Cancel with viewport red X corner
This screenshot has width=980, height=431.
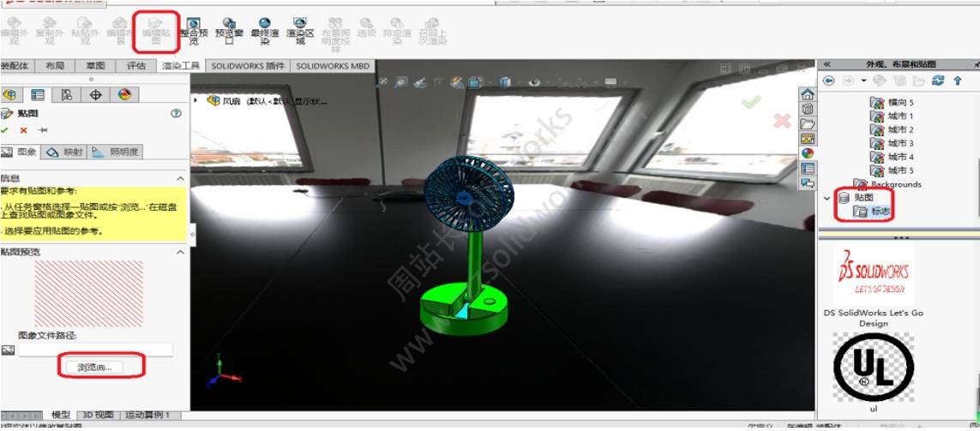point(782,121)
